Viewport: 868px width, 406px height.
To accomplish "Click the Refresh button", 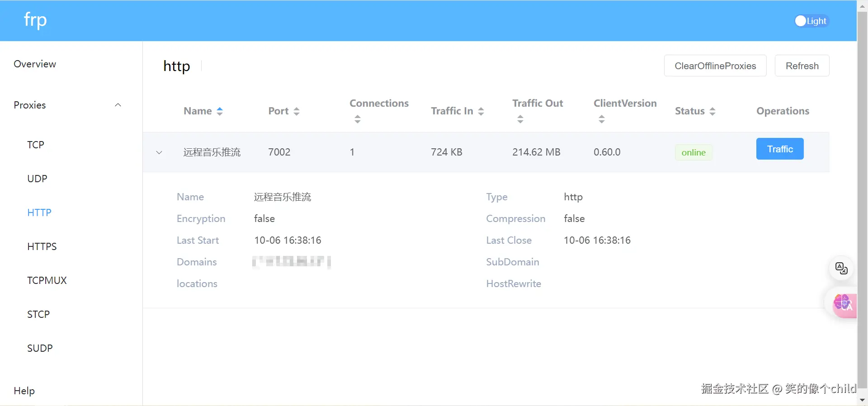I will tap(802, 66).
